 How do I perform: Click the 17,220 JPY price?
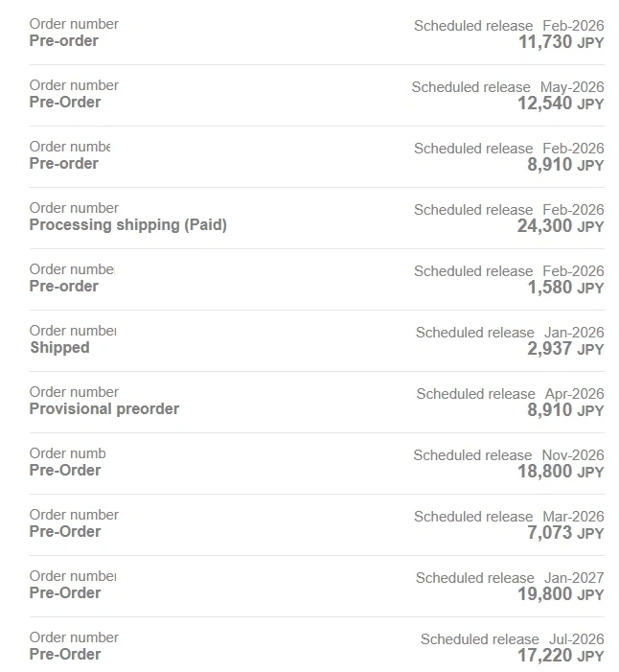561,656
